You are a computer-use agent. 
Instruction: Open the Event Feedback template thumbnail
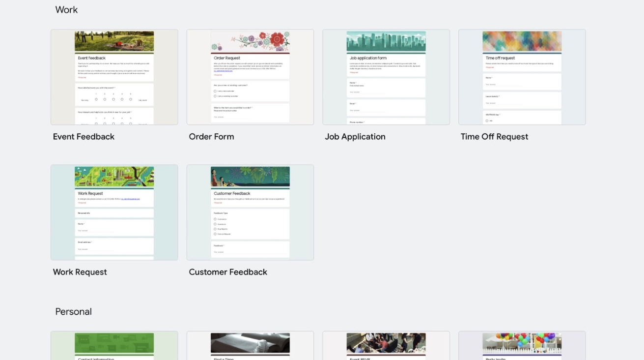click(x=114, y=77)
